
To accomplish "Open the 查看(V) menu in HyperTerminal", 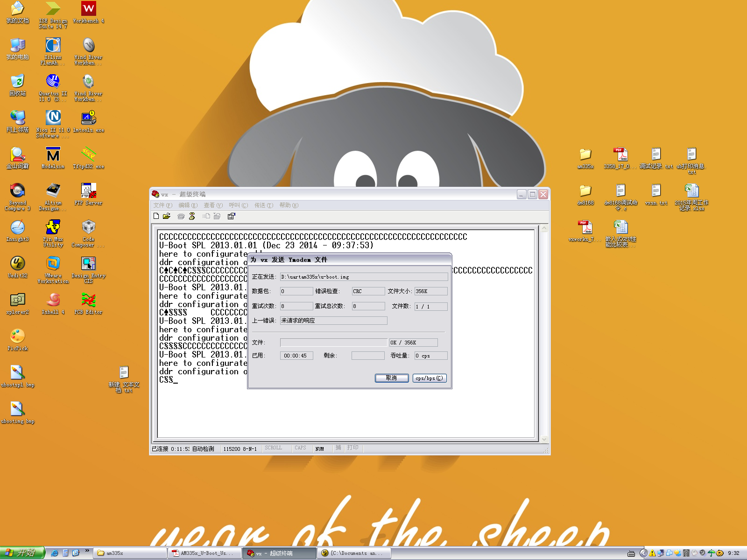I will coord(213,205).
